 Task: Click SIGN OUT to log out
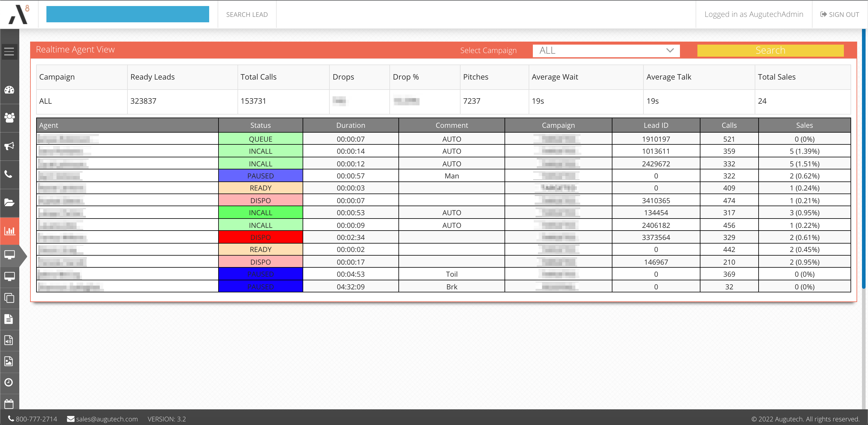pyautogui.click(x=839, y=14)
